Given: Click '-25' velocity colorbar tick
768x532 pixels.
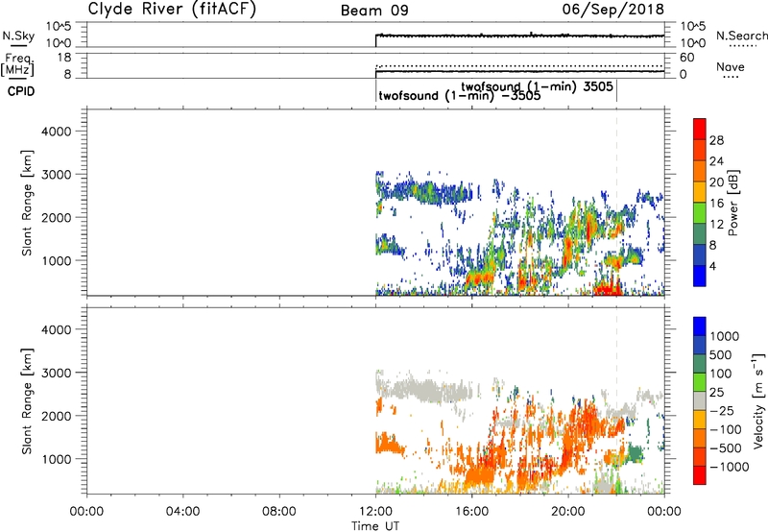Looking at the screenshot, I should pyautogui.click(x=721, y=411).
